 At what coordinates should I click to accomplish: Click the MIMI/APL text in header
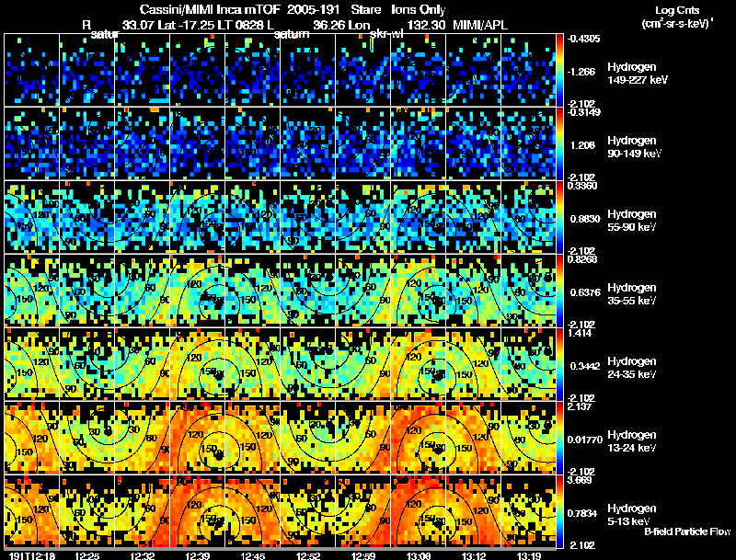(x=479, y=25)
